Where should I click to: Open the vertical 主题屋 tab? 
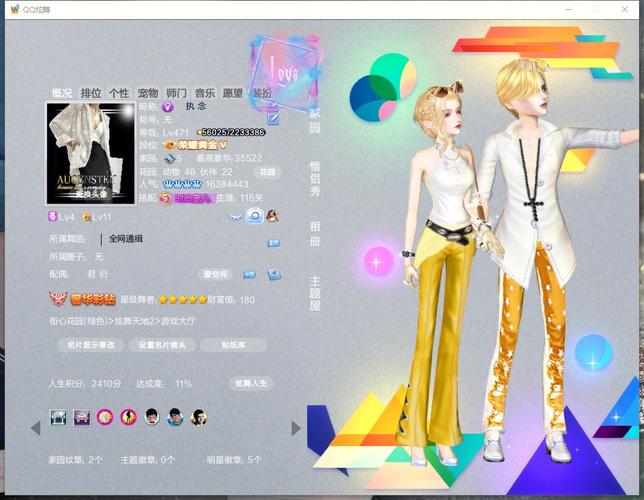point(315,293)
